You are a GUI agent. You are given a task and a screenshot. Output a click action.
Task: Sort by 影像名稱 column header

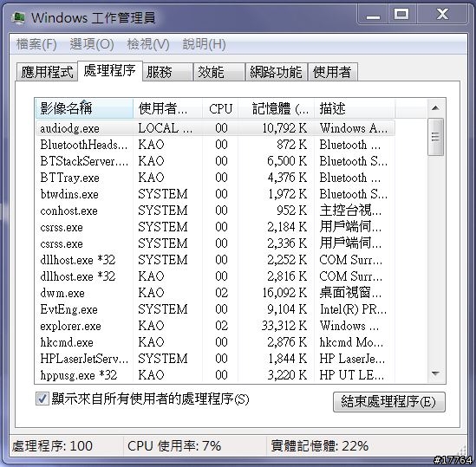(84, 108)
